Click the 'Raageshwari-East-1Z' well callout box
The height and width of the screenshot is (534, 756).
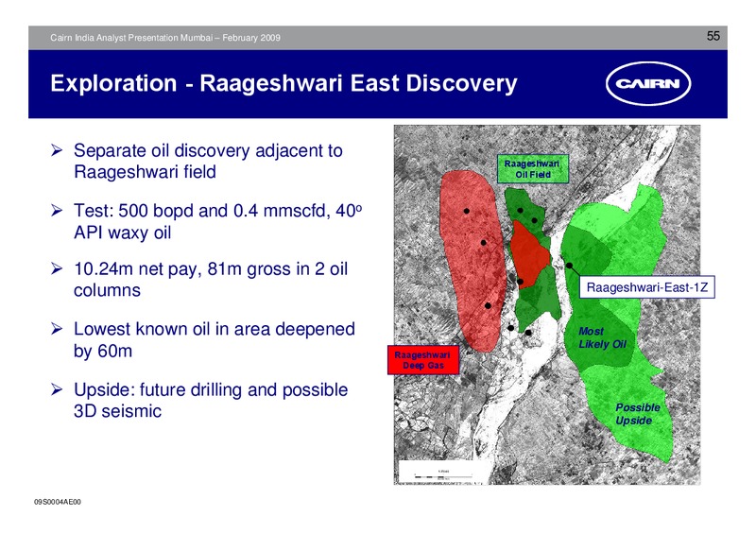pyautogui.click(x=646, y=287)
